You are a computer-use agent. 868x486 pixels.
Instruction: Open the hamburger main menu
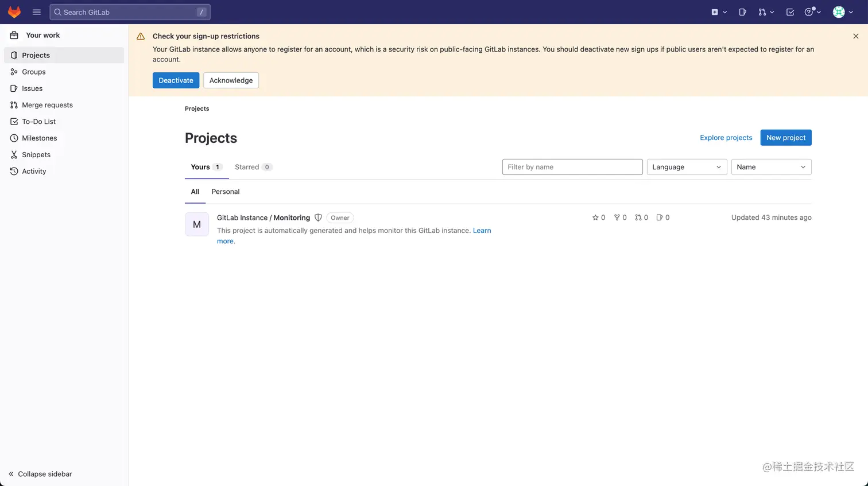(x=37, y=12)
